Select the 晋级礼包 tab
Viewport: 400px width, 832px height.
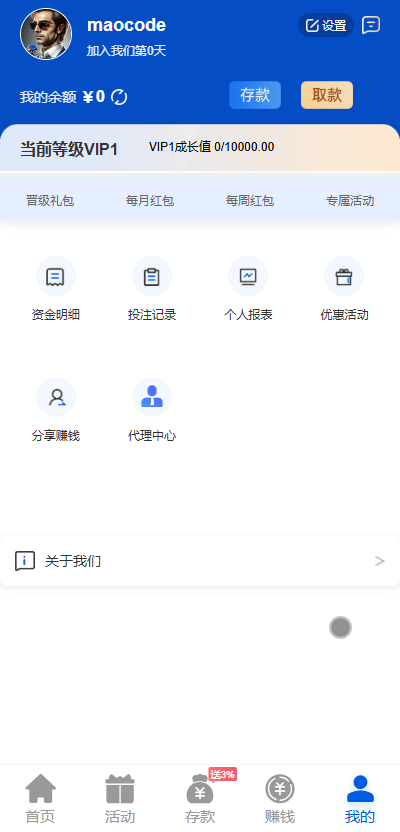(50, 201)
